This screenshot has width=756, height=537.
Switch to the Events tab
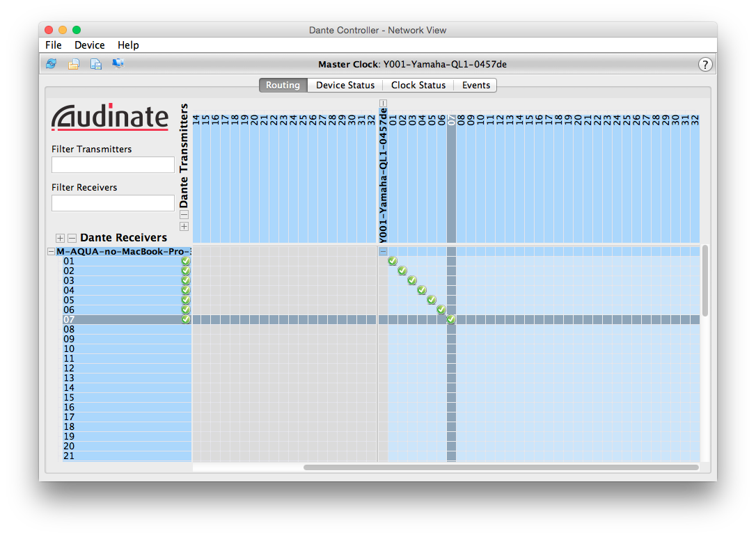point(476,86)
